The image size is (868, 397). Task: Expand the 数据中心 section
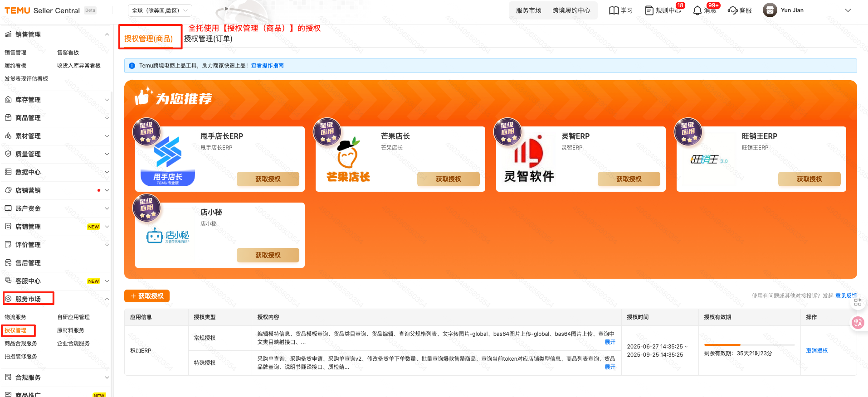point(107,172)
